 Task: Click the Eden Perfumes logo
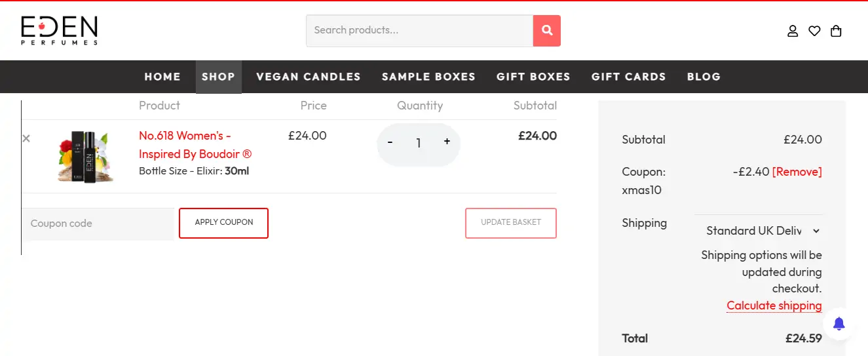point(59,30)
